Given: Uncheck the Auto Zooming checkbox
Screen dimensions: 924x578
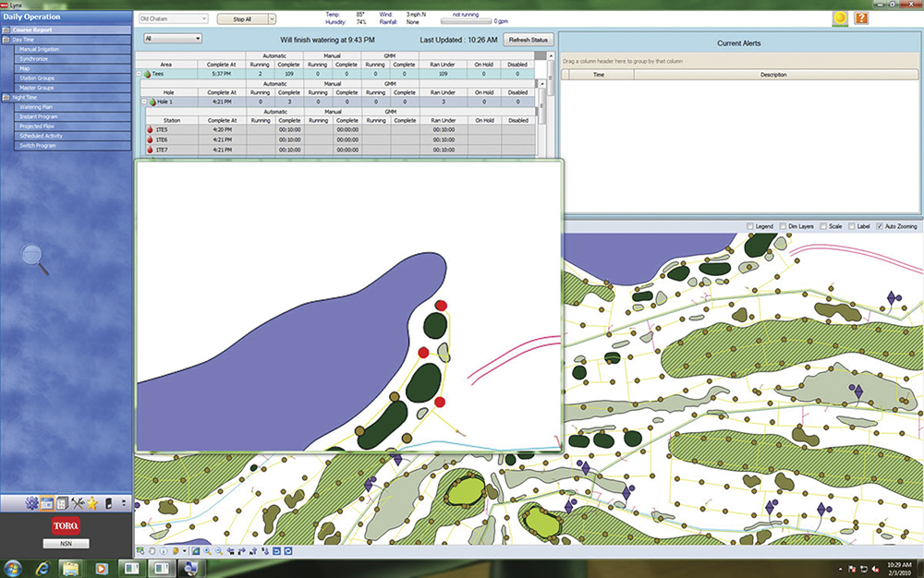Looking at the screenshot, I should (x=878, y=226).
